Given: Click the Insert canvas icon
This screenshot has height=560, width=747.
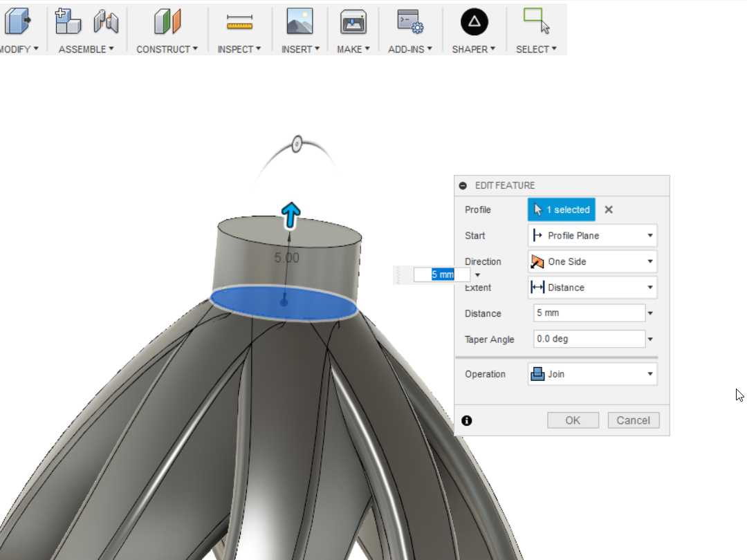Looking at the screenshot, I should point(299,21).
